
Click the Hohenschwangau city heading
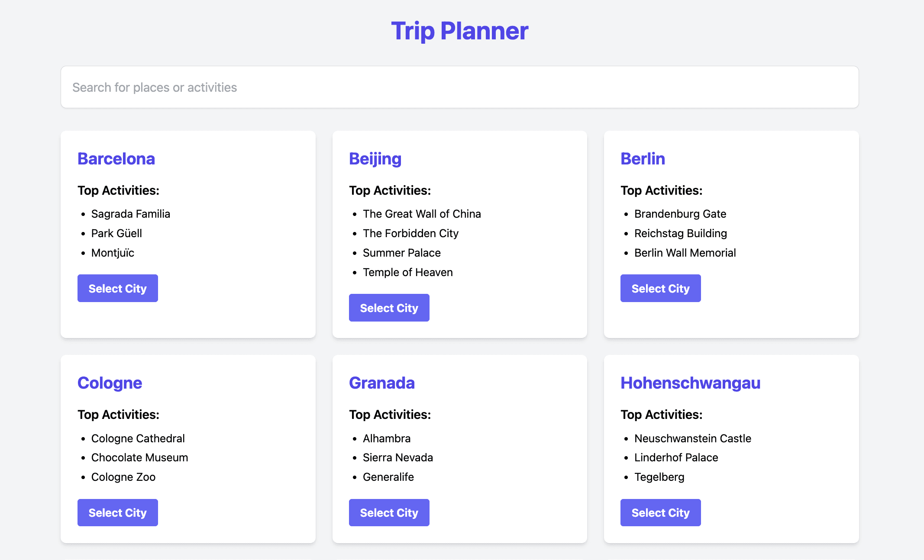(x=690, y=383)
